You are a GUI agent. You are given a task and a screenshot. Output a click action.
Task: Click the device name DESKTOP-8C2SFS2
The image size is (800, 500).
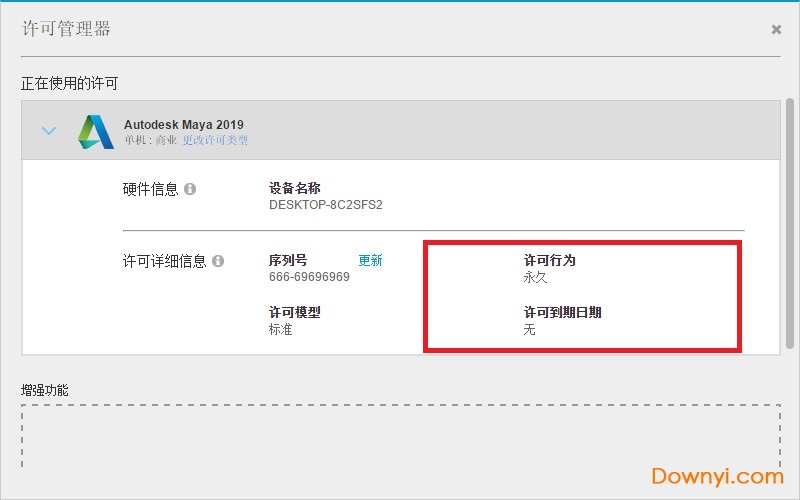(326, 205)
